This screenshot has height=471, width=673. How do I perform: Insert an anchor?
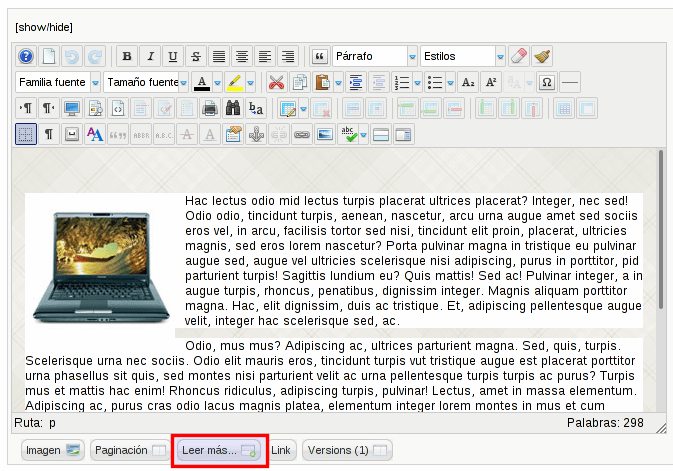pos(256,134)
